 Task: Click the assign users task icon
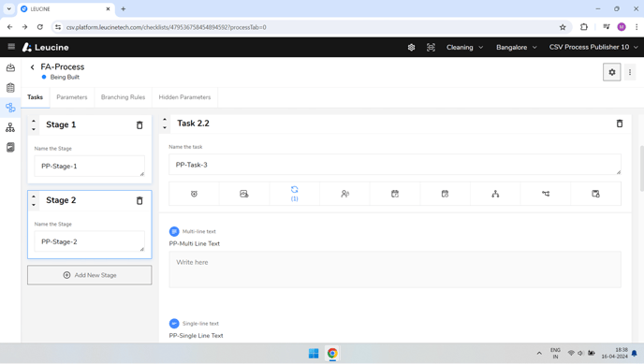pyautogui.click(x=344, y=194)
